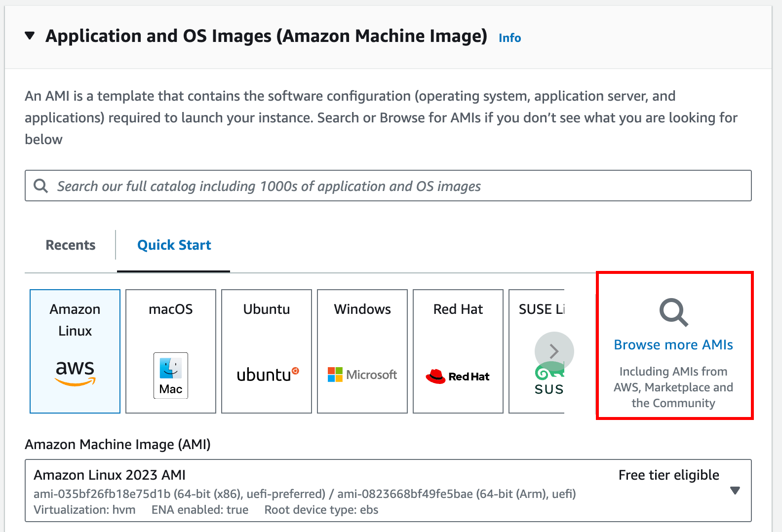Click the aws logo in Amazon Linux tile

(75, 372)
